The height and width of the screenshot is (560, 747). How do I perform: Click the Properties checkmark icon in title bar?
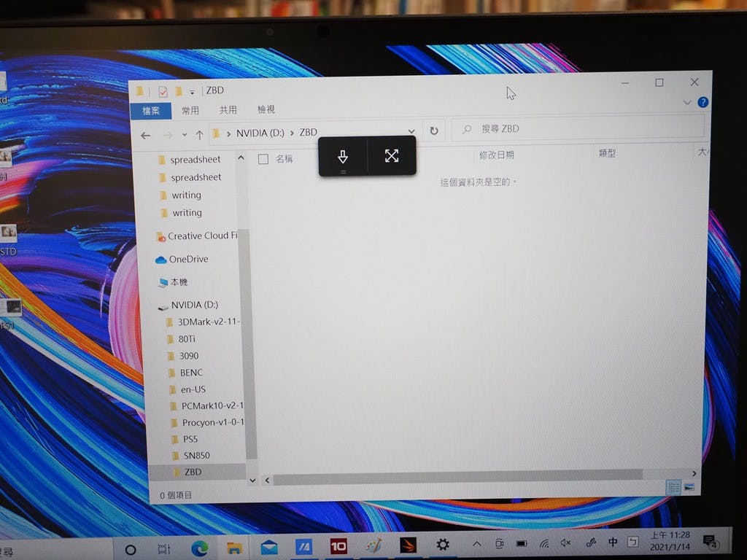pos(163,91)
